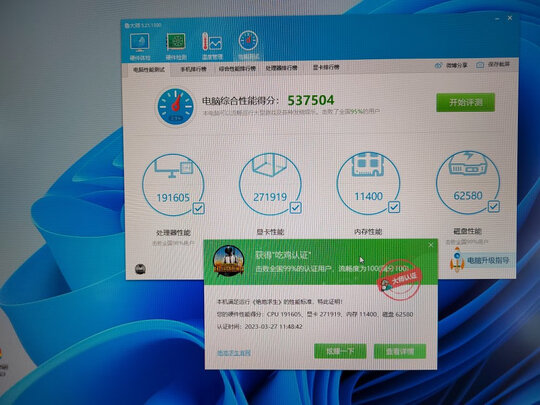This screenshot has width=540, height=405.
Task: Open the 温度管理 thermometer icon
Action: [212, 42]
